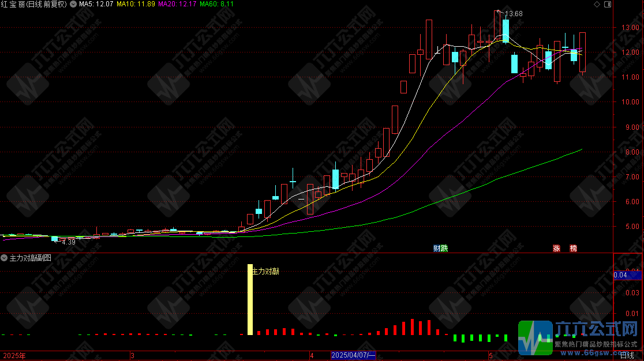644x361 pixels.
Task: Select the MA10 moving average label
Action: (135, 4)
